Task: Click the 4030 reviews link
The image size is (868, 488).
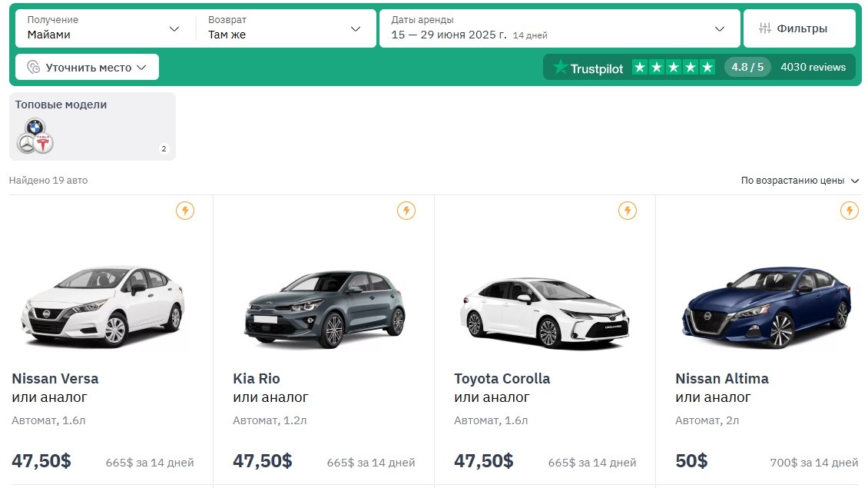Action: point(813,67)
